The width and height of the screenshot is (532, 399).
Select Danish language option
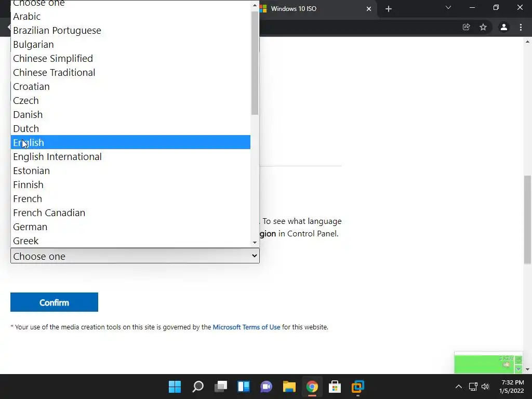(x=130, y=115)
